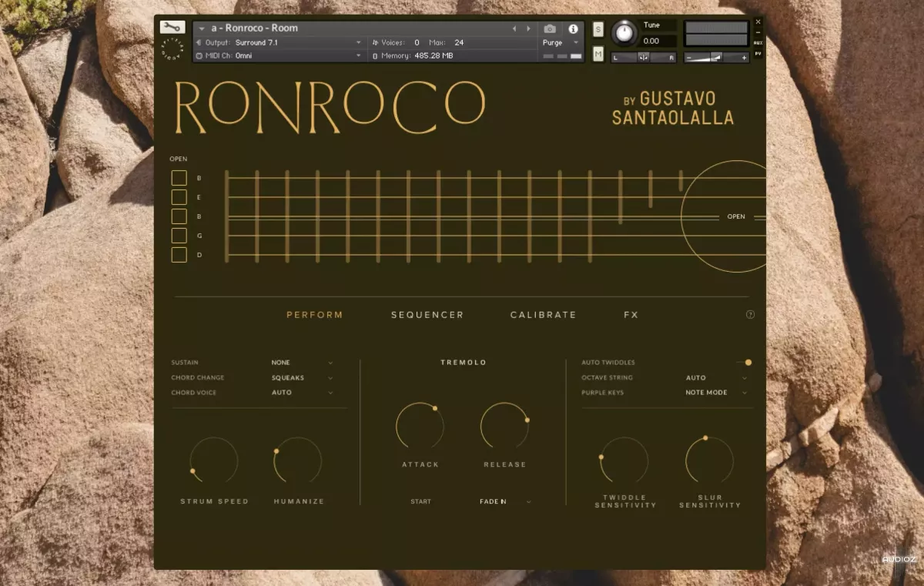
Task: Expand the Purple Keys Note Mode dropdown
Action: [x=716, y=393]
